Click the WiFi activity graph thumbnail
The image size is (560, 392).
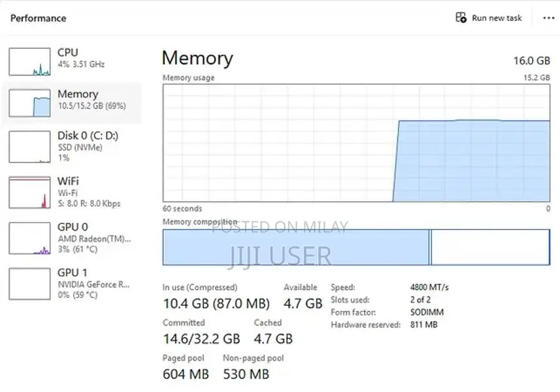click(x=29, y=193)
